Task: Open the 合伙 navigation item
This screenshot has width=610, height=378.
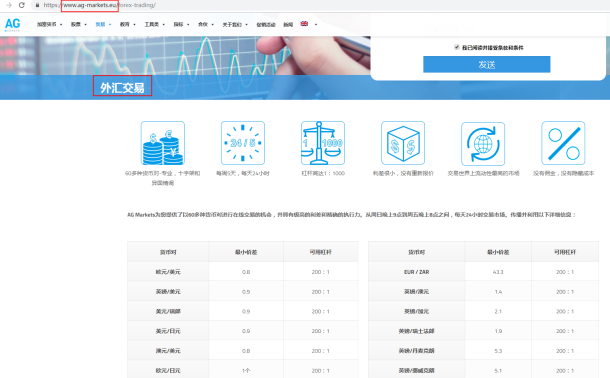Action: (x=203, y=24)
